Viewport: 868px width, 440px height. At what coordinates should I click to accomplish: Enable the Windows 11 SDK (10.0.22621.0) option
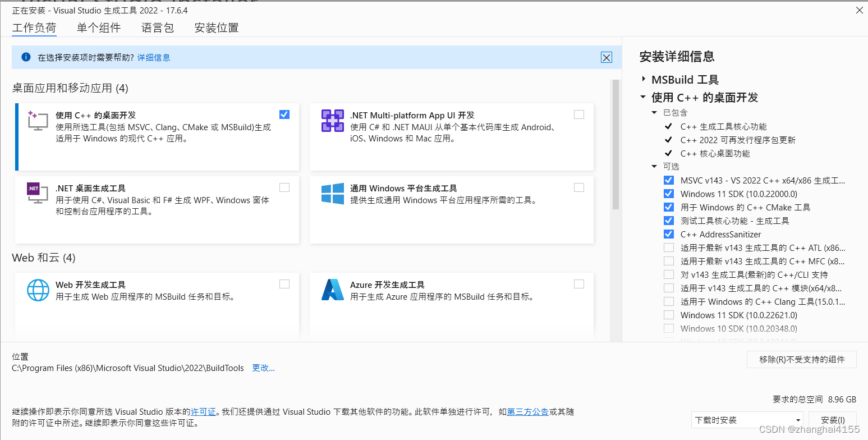[x=669, y=315]
